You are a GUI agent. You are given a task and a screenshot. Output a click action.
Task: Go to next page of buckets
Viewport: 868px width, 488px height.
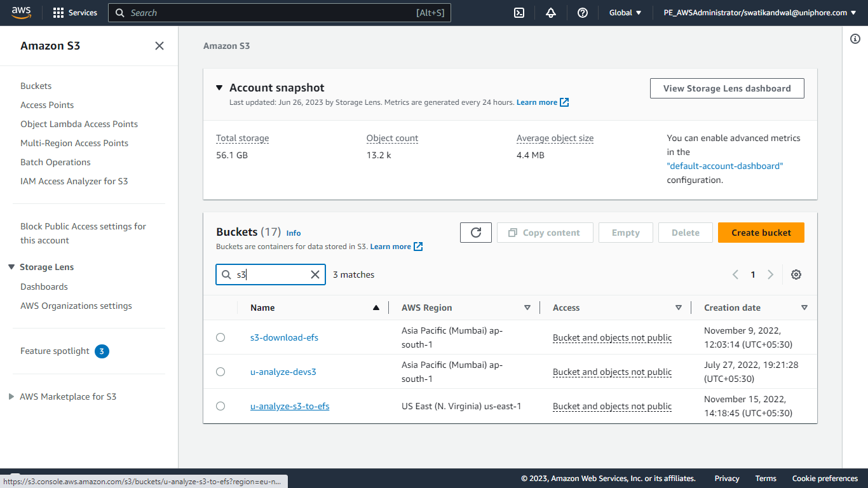[771, 274]
